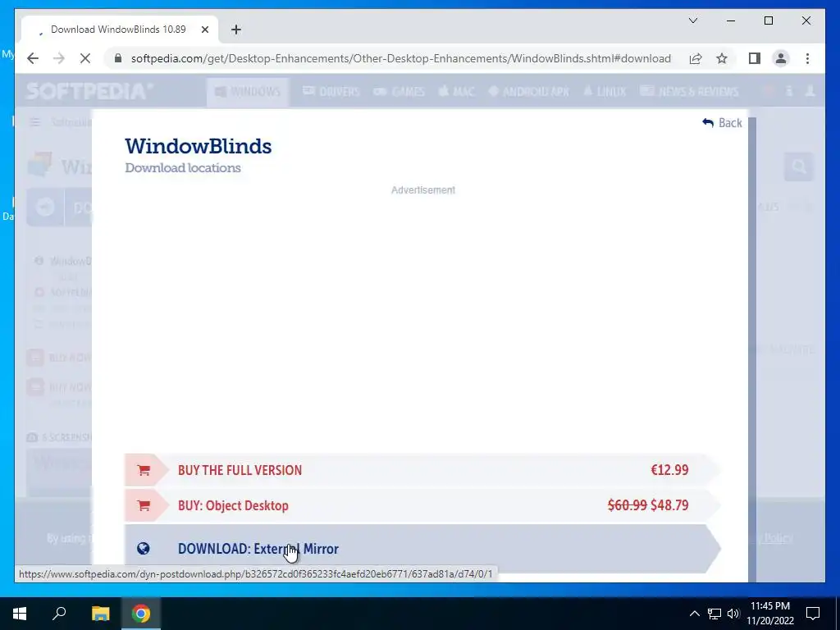Open the DRIVERS menu on Softpedia
840x630 pixels.
pos(331,92)
